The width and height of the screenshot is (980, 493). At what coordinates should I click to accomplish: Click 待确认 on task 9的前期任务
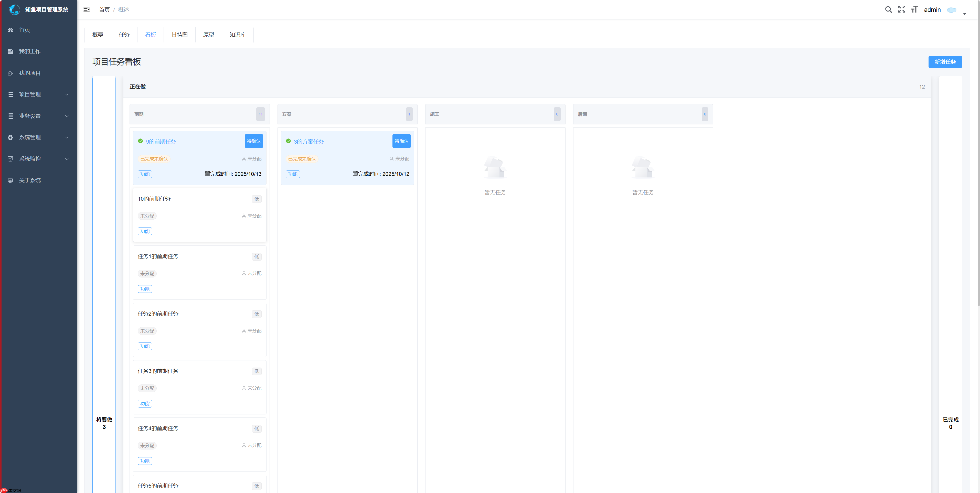pyautogui.click(x=253, y=141)
